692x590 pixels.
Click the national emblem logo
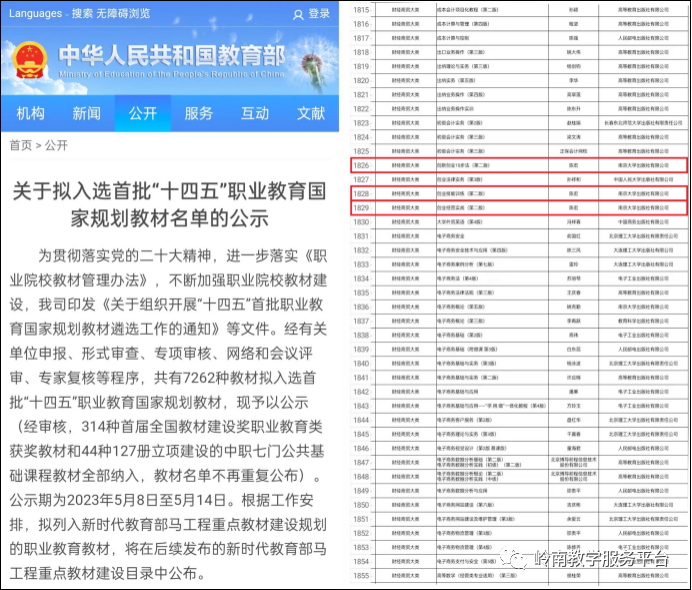tap(28, 61)
